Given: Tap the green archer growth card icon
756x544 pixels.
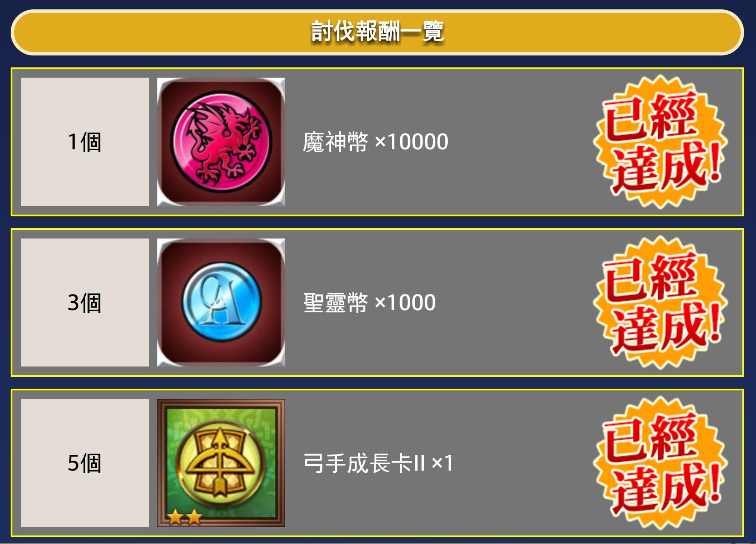Looking at the screenshot, I should 221,463.
